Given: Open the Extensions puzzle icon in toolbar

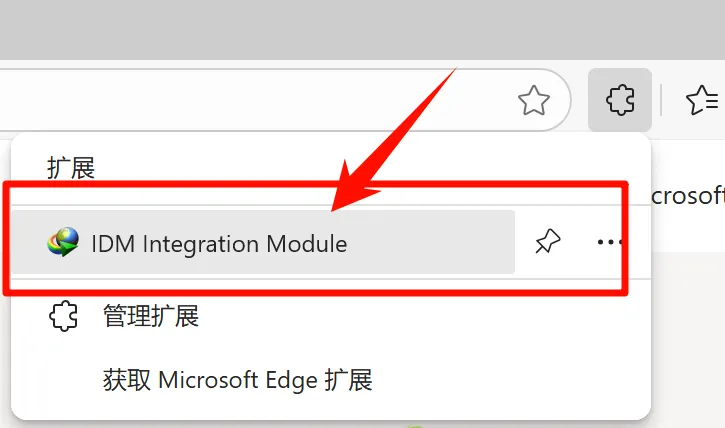Looking at the screenshot, I should pyautogui.click(x=620, y=100).
